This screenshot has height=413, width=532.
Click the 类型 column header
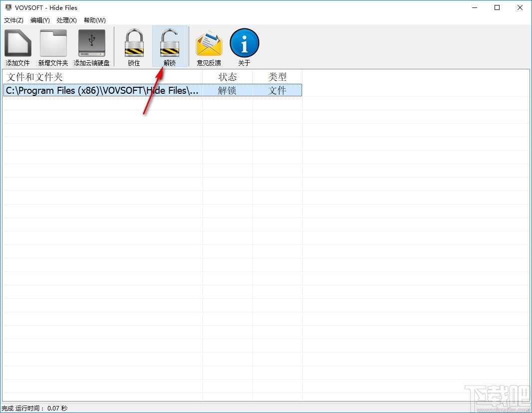[277, 77]
